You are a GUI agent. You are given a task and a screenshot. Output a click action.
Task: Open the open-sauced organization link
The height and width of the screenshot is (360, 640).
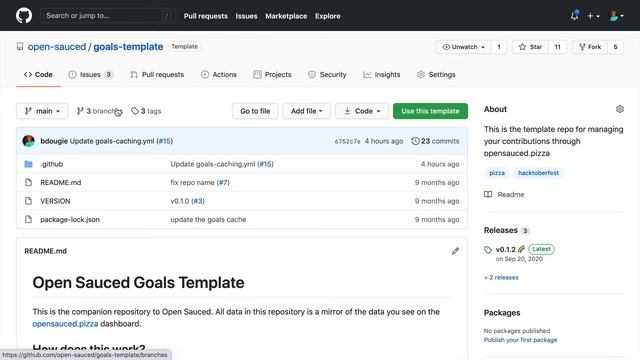coord(57,47)
